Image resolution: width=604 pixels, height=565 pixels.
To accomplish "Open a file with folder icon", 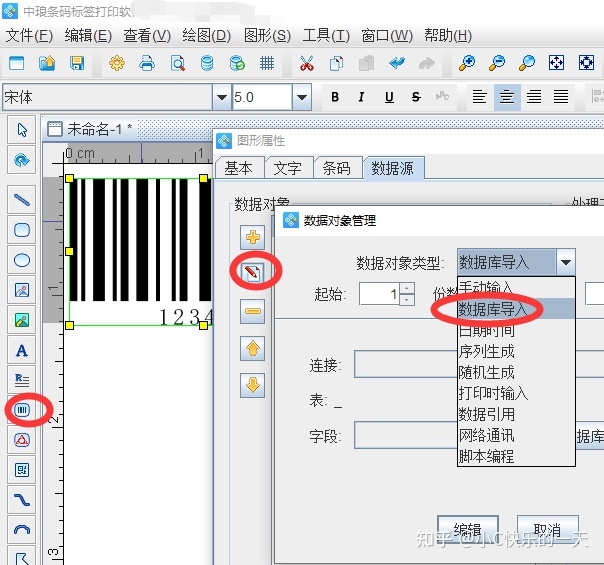I will click(x=47, y=63).
